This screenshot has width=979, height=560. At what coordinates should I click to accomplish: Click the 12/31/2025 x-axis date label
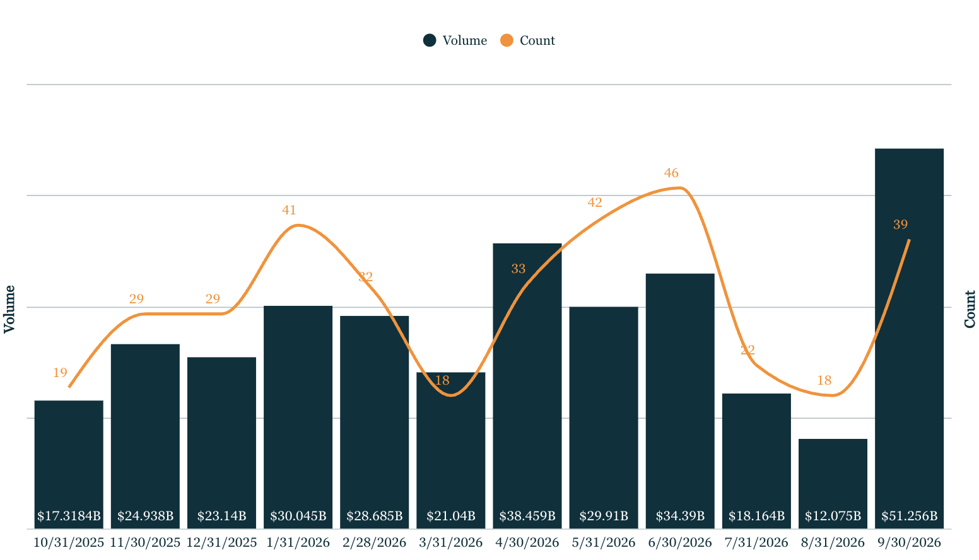click(x=221, y=542)
